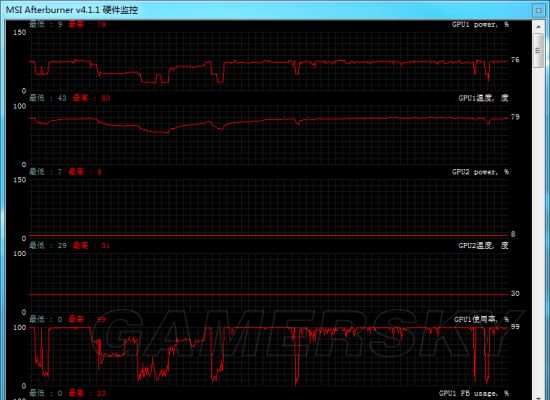Click the current temperature readout 79
This screenshot has height=400, width=550.
click(515, 117)
